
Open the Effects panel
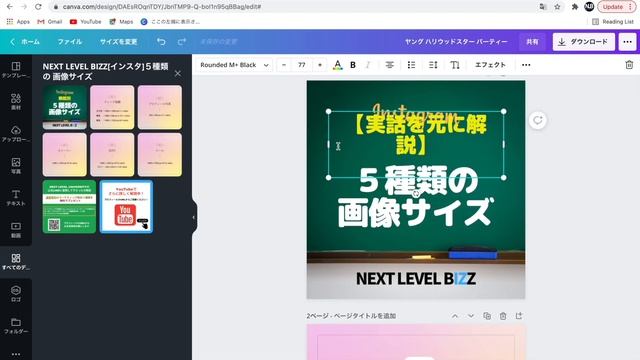490,65
